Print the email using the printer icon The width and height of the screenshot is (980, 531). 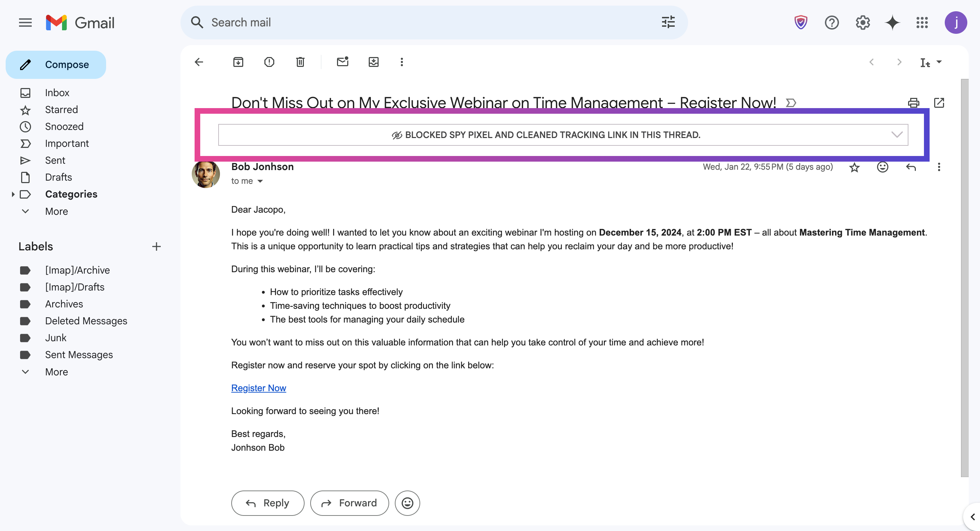tap(913, 102)
